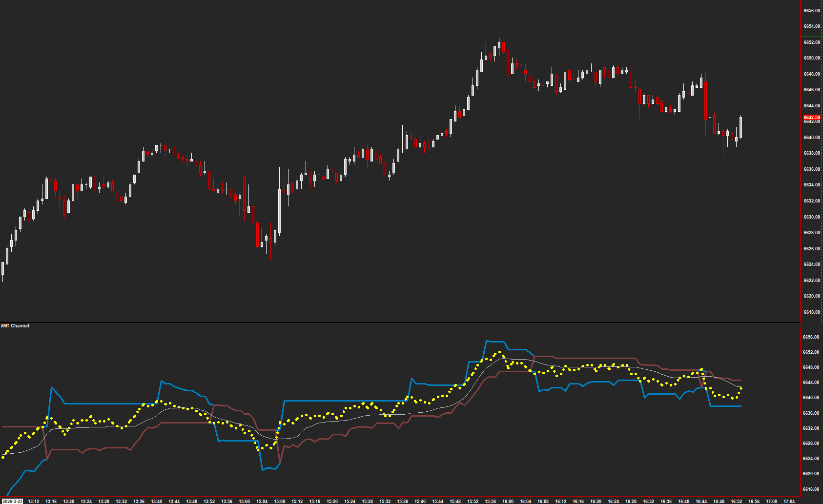The width and height of the screenshot is (823, 504).
Task: Click the blue line peak in AMT Channel
Action: [487, 341]
